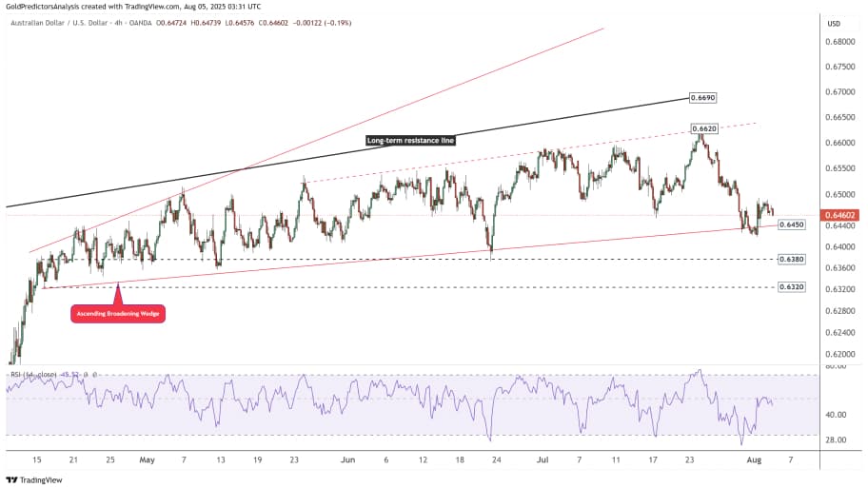Click 0.62000 on the price axis
The height and width of the screenshot is (488, 868).
coord(839,354)
